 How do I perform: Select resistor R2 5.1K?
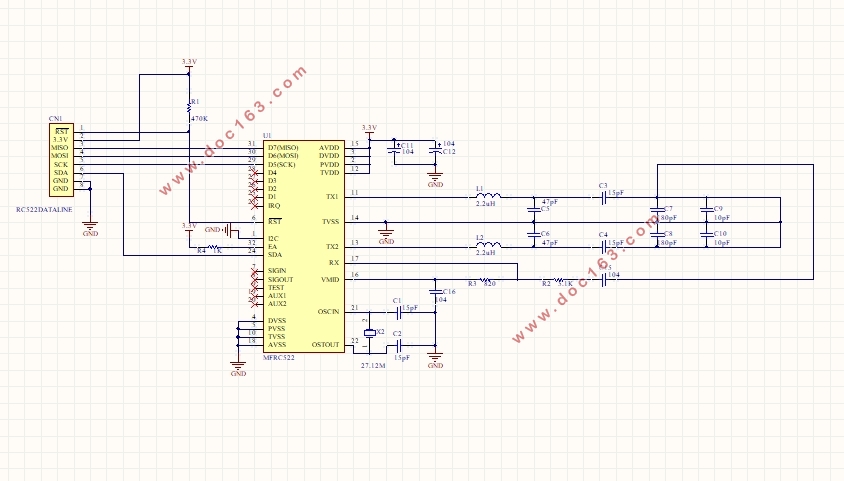pos(560,280)
